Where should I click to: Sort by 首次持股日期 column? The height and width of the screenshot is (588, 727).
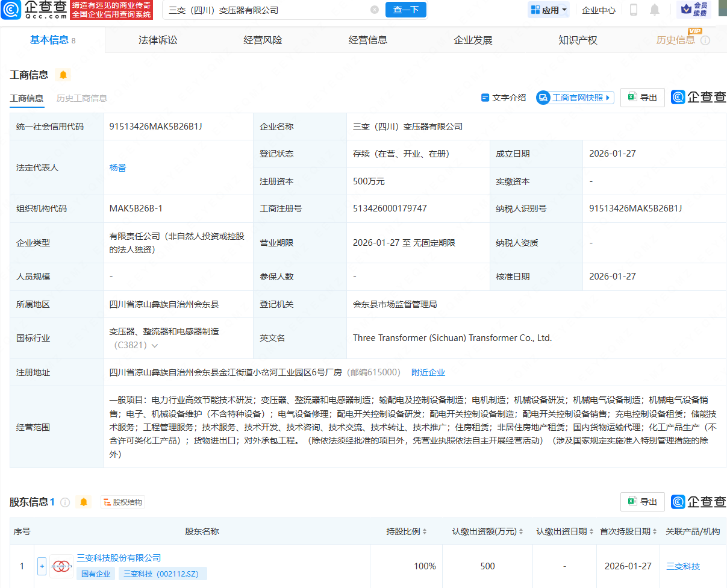[629, 531]
